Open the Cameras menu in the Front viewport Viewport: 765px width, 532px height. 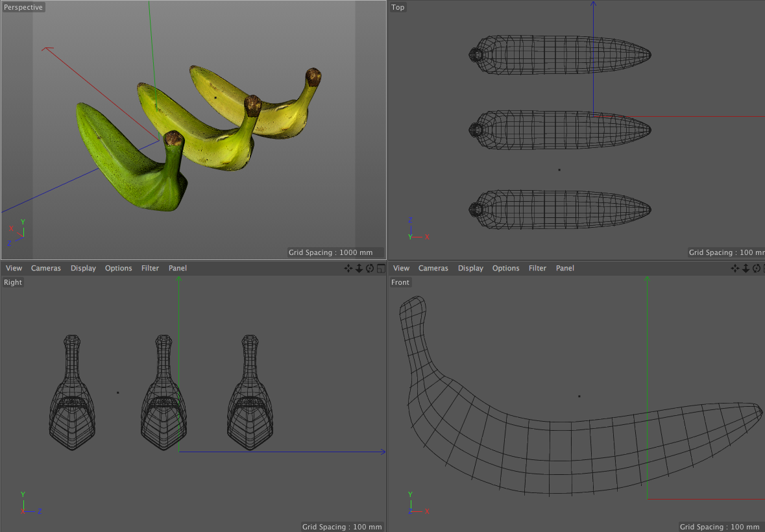(433, 268)
